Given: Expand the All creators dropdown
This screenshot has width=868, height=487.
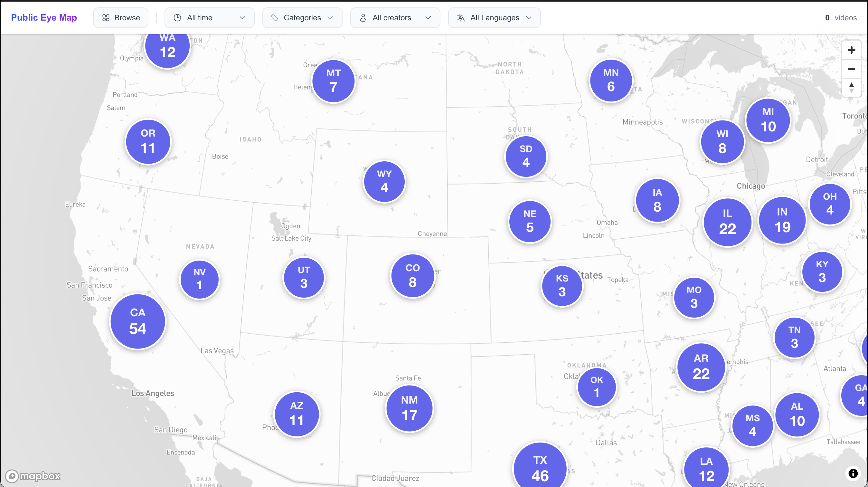Looking at the screenshot, I should [395, 17].
